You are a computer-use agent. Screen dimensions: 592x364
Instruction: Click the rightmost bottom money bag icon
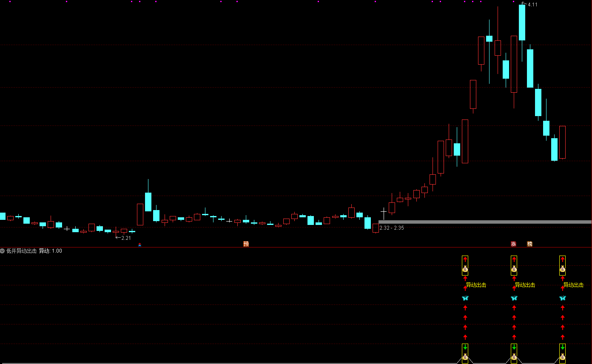(562, 357)
